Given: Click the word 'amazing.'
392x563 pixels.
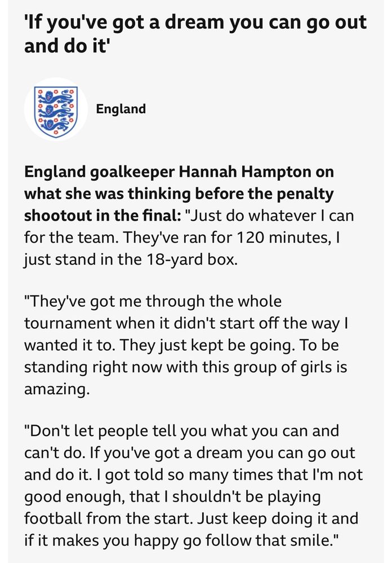Looking at the screenshot, I should click(57, 389).
